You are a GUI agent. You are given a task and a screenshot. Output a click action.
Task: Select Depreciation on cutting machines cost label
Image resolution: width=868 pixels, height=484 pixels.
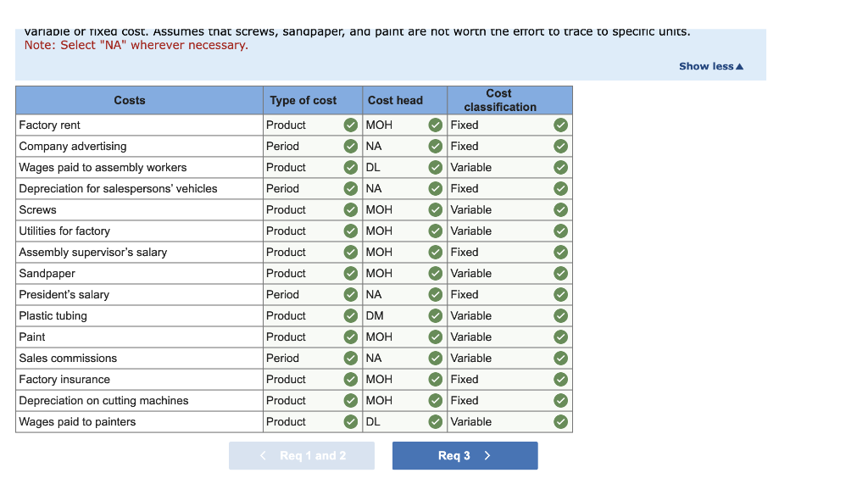[x=103, y=401]
